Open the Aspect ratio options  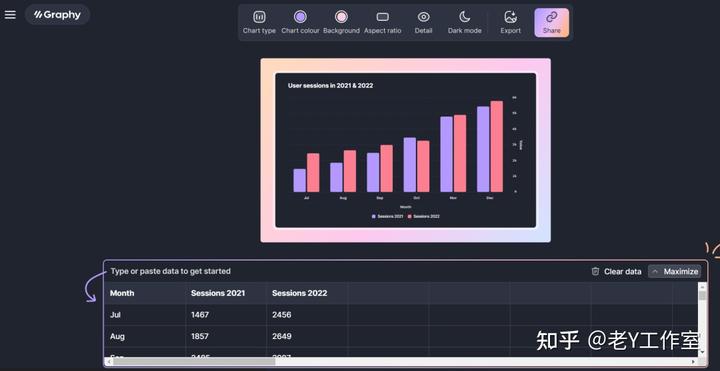[382, 22]
